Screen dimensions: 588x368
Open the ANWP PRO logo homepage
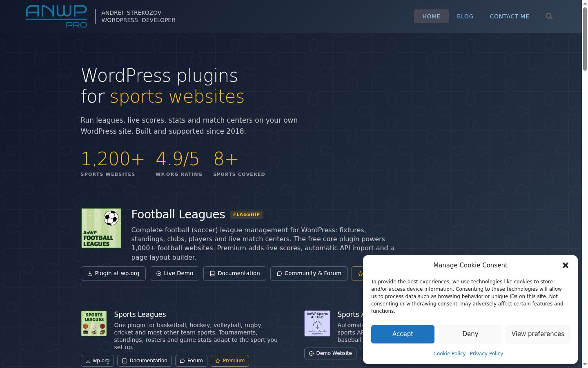56,16
